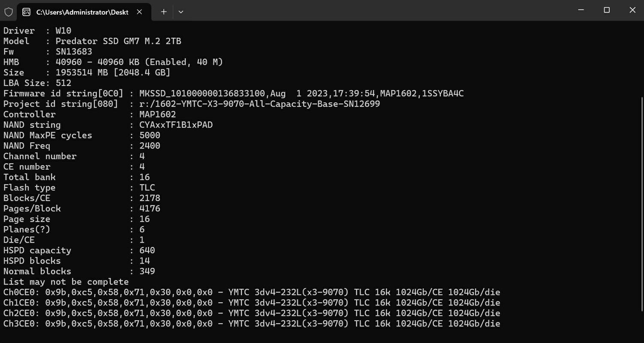Click NAND Freq value 2400
This screenshot has height=343, width=644.
pos(150,146)
